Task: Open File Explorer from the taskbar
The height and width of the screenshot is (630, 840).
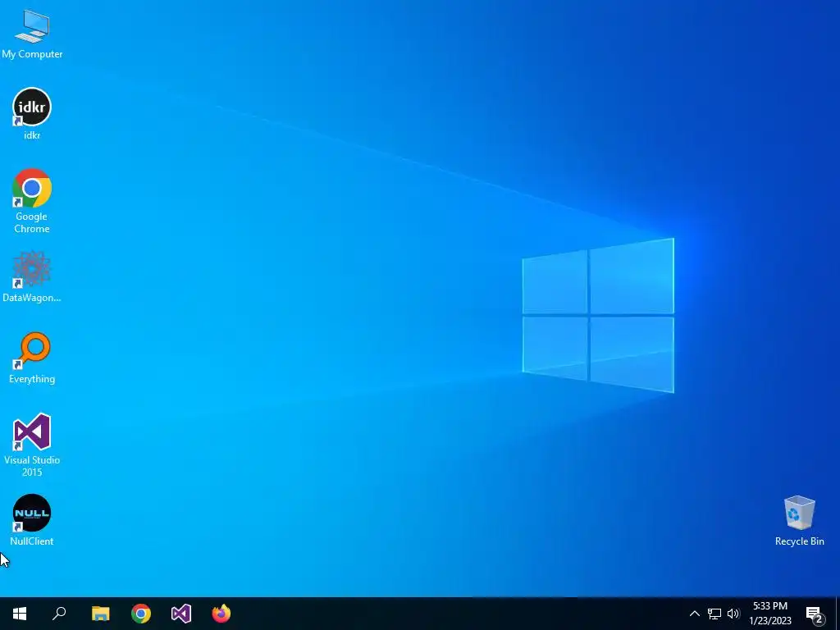Action: (x=100, y=614)
